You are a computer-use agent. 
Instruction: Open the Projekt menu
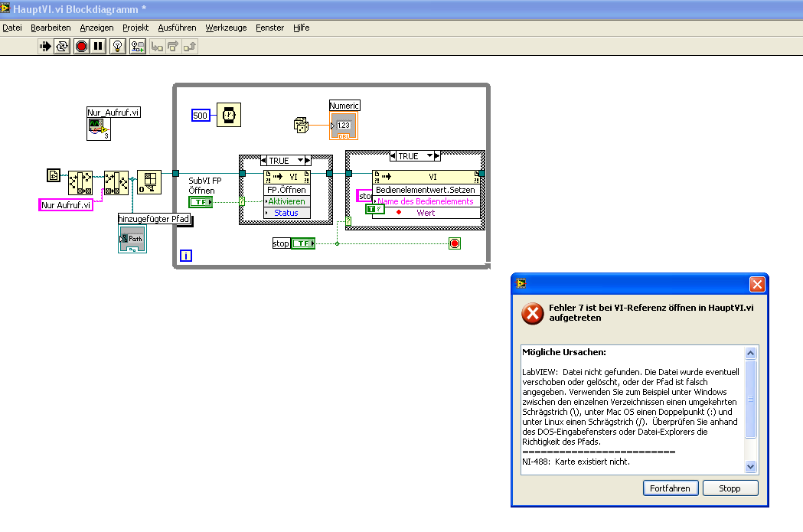point(135,28)
